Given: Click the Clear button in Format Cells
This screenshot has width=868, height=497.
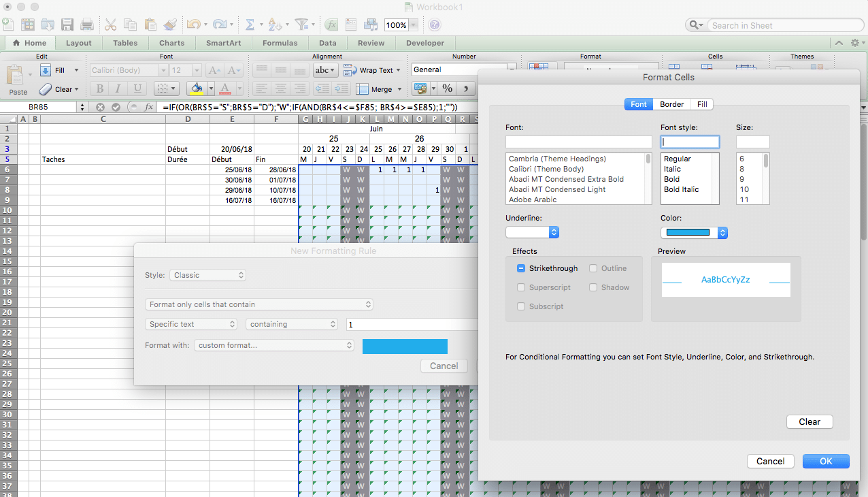Looking at the screenshot, I should (x=809, y=422).
